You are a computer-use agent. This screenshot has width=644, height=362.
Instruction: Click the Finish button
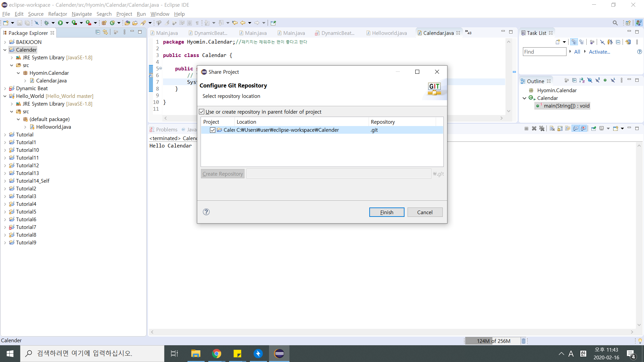[386, 212]
